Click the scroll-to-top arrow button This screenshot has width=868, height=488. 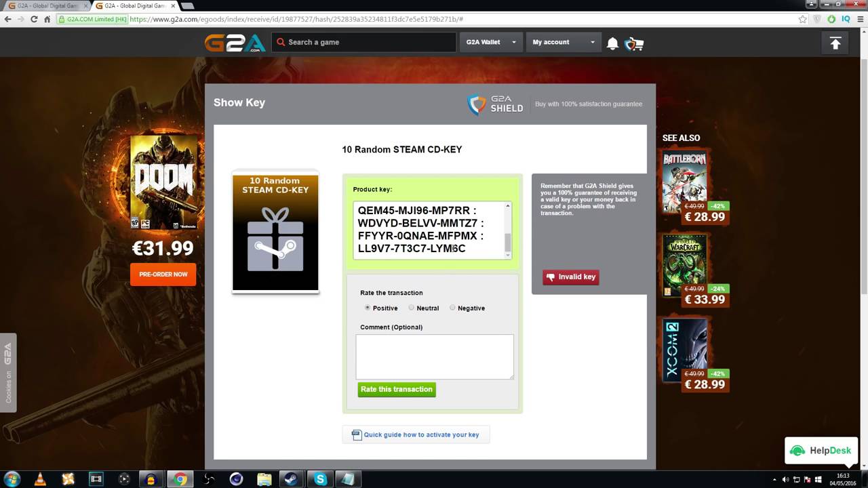[x=835, y=43]
